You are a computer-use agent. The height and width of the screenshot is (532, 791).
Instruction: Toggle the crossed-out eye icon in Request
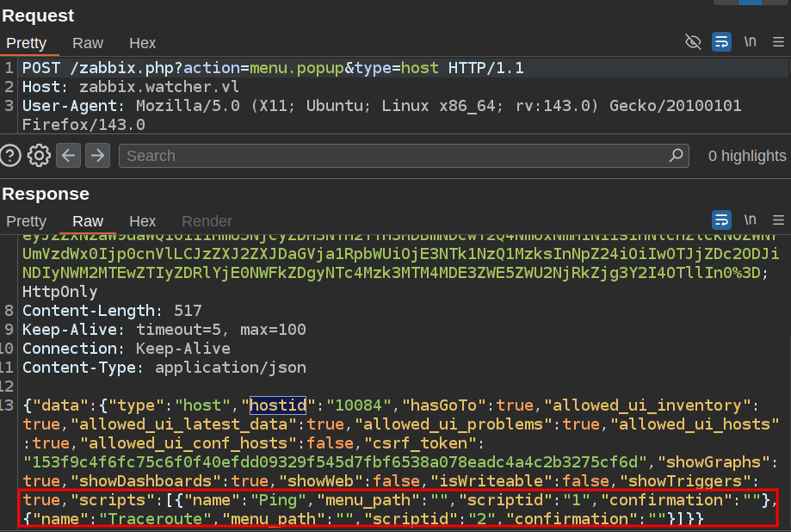click(x=693, y=41)
